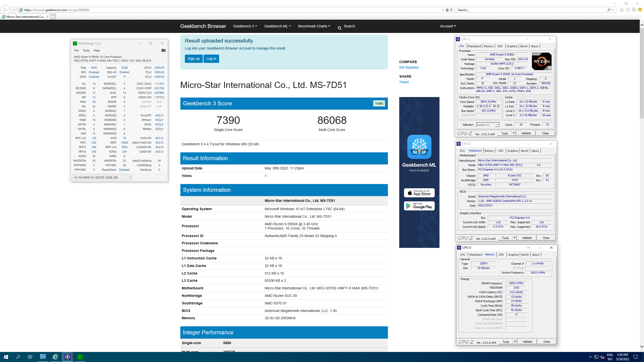The width and height of the screenshot is (644, 362).
Task: Click the page vertical scrollbar down arrow
Action: 642,346
